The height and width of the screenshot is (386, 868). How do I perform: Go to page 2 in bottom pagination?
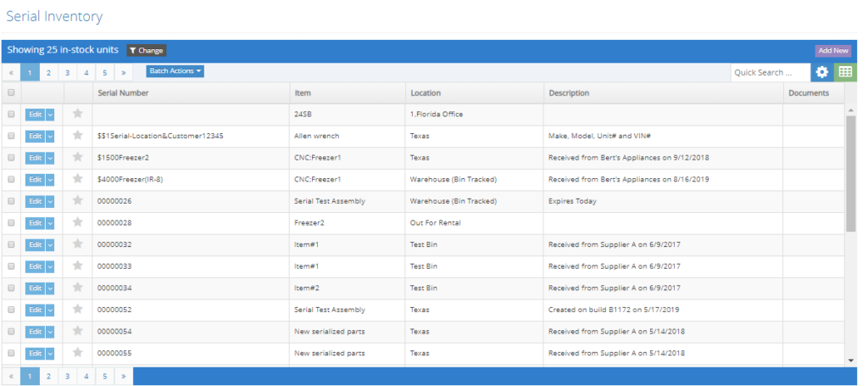(48, 376)
